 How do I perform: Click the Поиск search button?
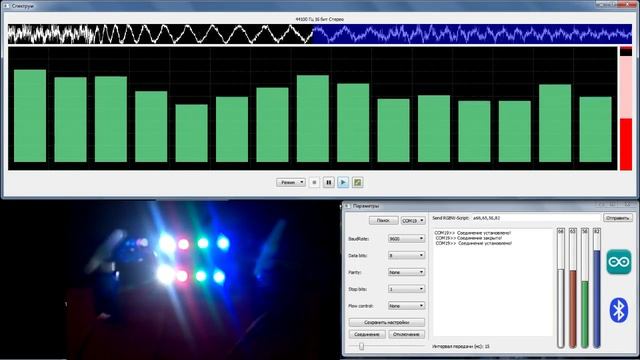[383, 220]
